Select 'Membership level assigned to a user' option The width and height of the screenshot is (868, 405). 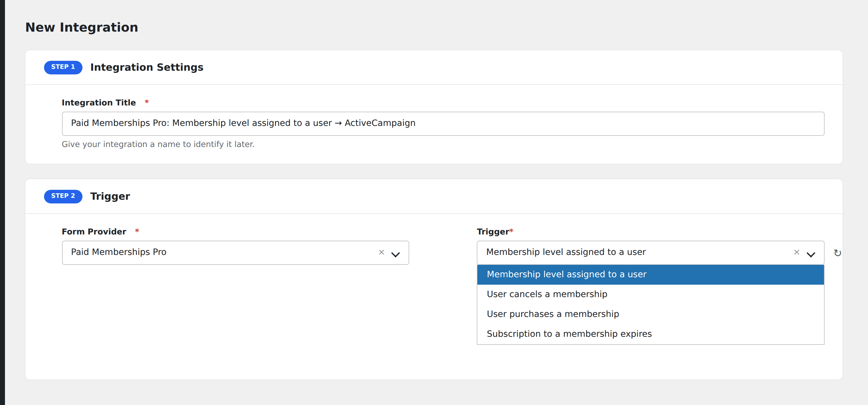[x=650, y=274]
